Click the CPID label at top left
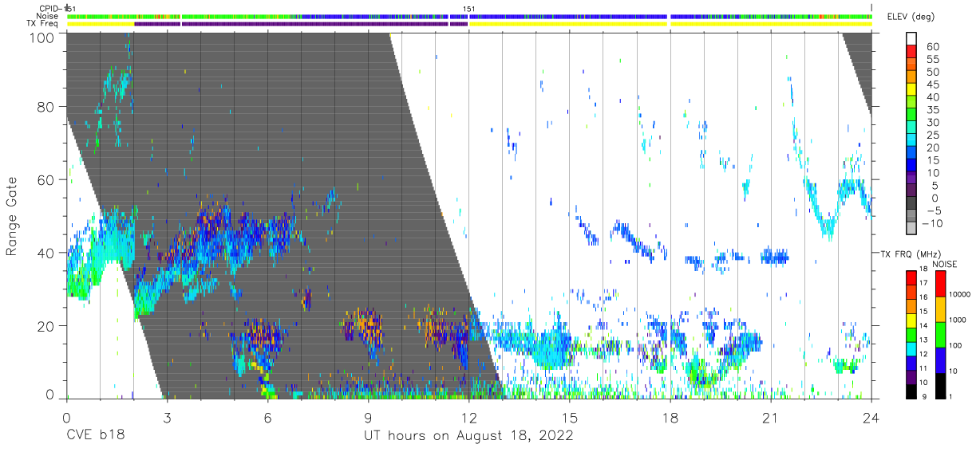 pos(51,8)
